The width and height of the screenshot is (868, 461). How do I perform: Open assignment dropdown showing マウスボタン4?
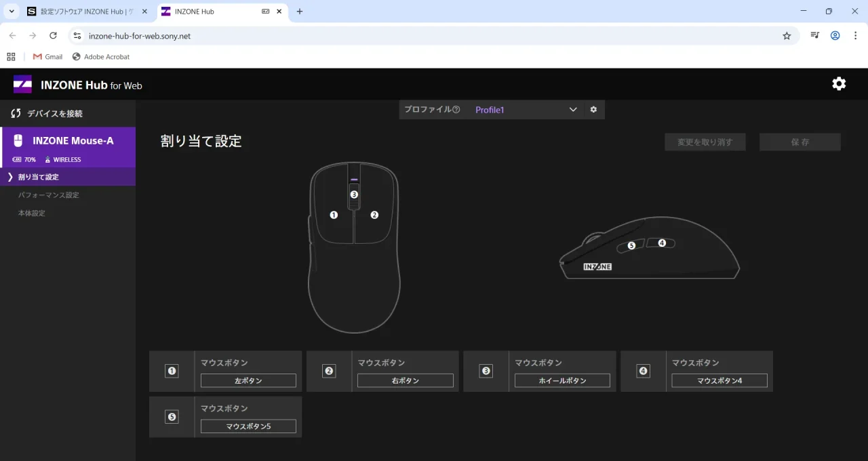(x=719, y=381)
